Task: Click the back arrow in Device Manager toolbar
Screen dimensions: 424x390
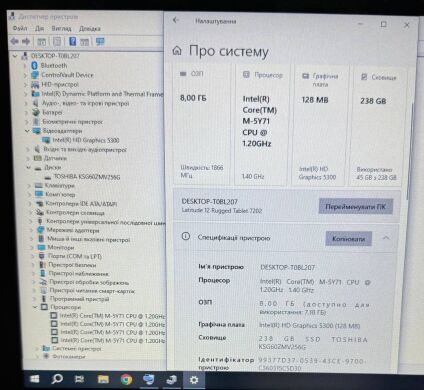Action: [14, 41]
